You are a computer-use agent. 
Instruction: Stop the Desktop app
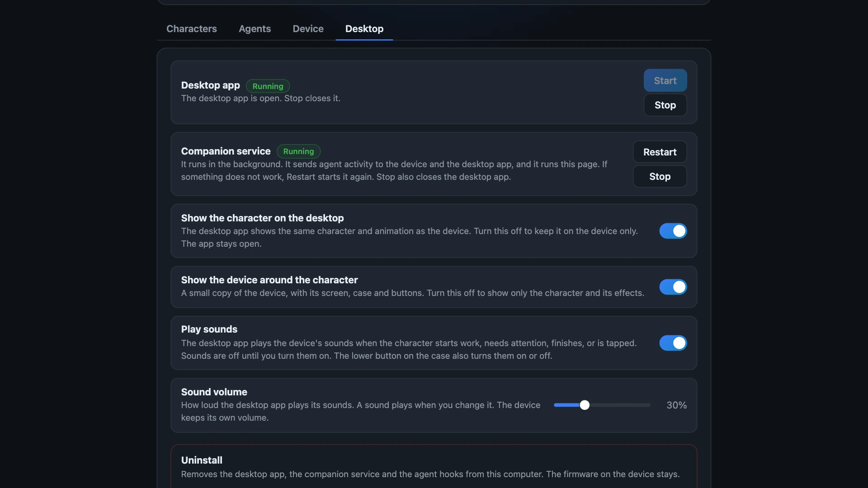tap(665, 105)
